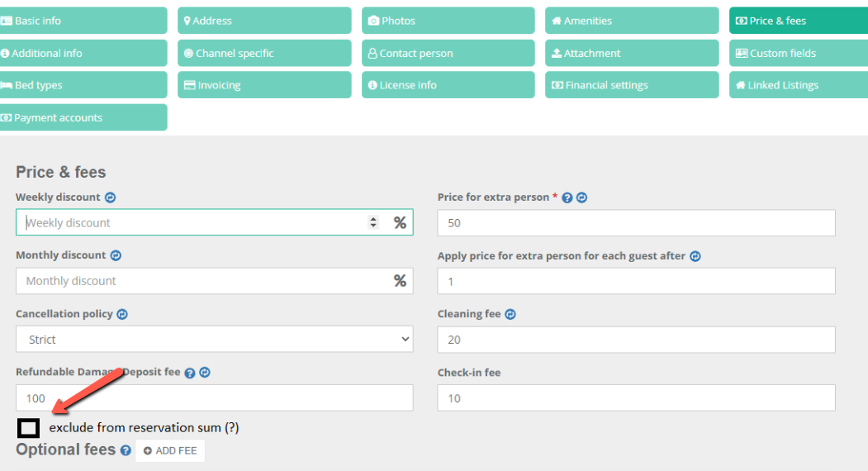Tick the exclude from reservation sum checkbox
The width and height of the screenshot is (868, 471).
click(28, 428)
